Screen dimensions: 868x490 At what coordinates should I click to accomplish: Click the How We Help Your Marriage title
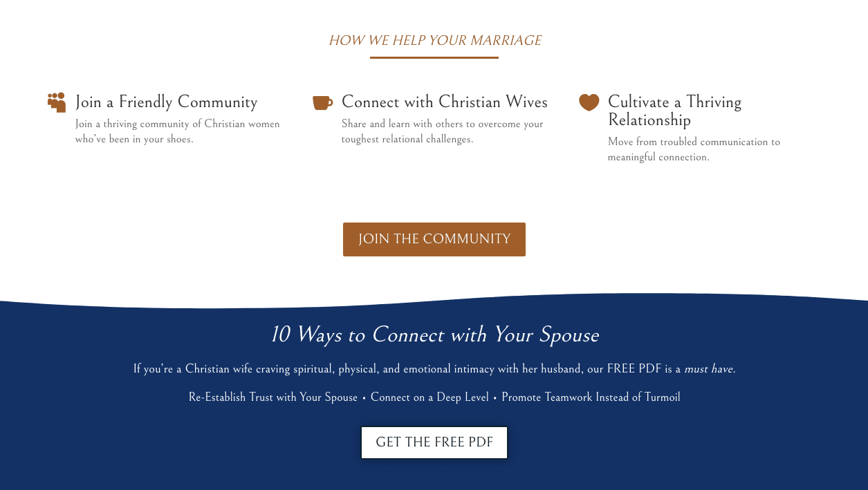point(435,41)
